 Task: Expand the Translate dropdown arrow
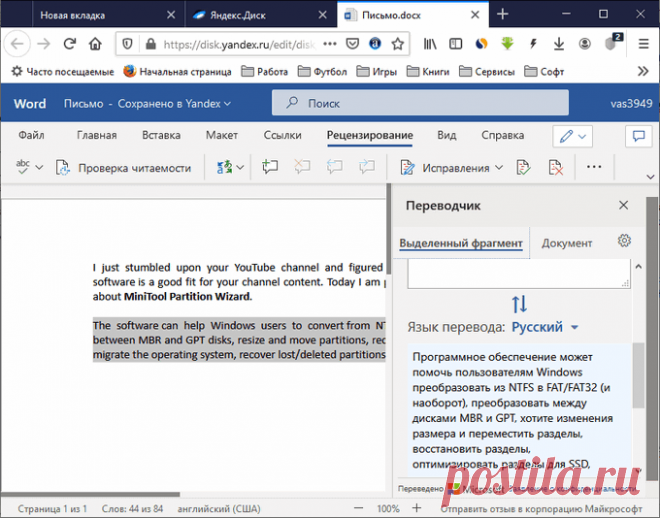(240, 167)
